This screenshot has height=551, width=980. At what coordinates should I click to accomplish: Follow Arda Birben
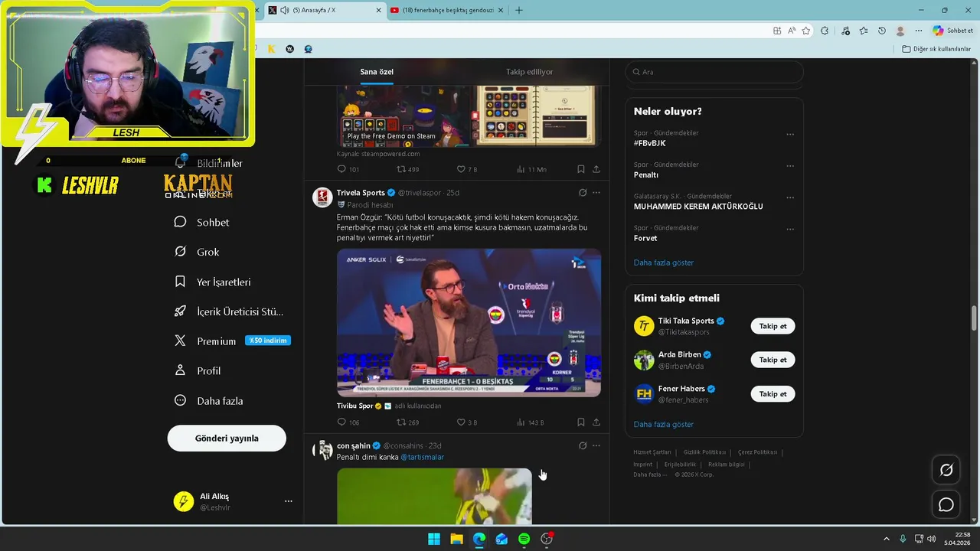pyautogui.click(x=773, y=360)
